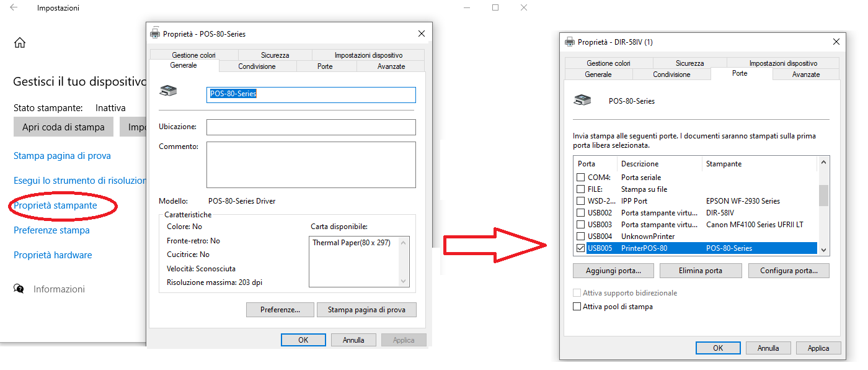Switch to Porte tab in POS-80-Series dialog
868x370 pixels.
[x=325, y=66]
